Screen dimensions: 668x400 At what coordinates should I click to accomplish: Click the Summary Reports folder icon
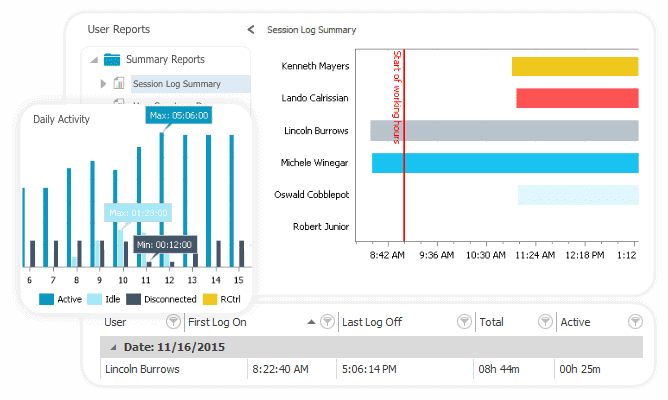pyautogui.click(x=111, y=60)
